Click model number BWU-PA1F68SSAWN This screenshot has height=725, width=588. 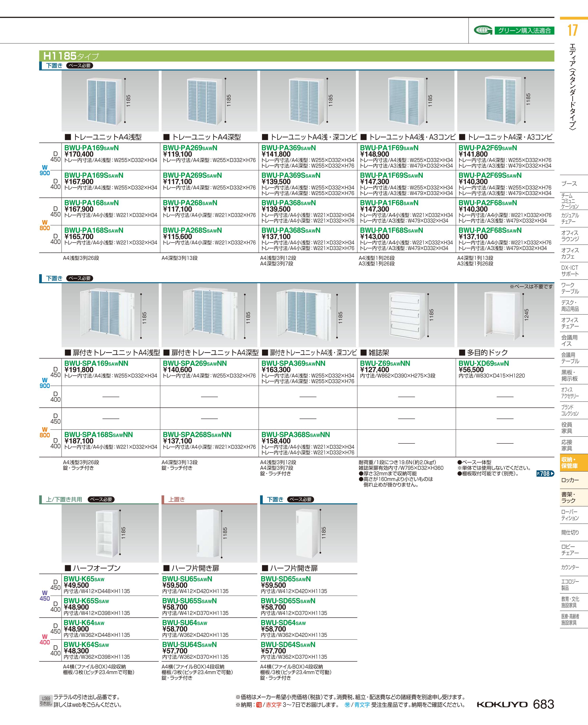coord(391,230)
